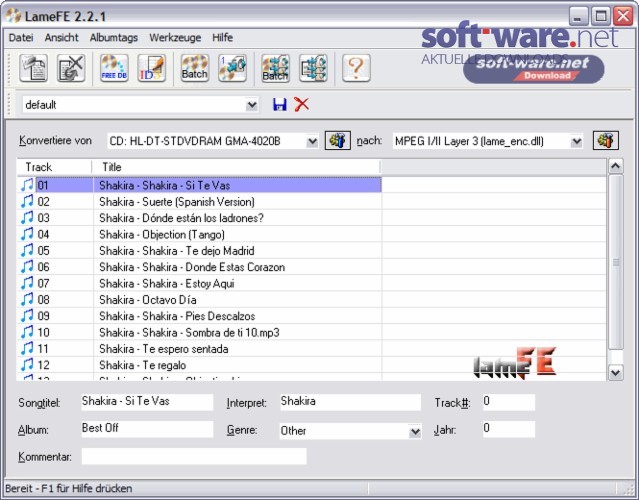This screenshot has height=500, width=639.
Task: Select 'Shakira - Octavo Día'
Action: click(x=148, y=300)
